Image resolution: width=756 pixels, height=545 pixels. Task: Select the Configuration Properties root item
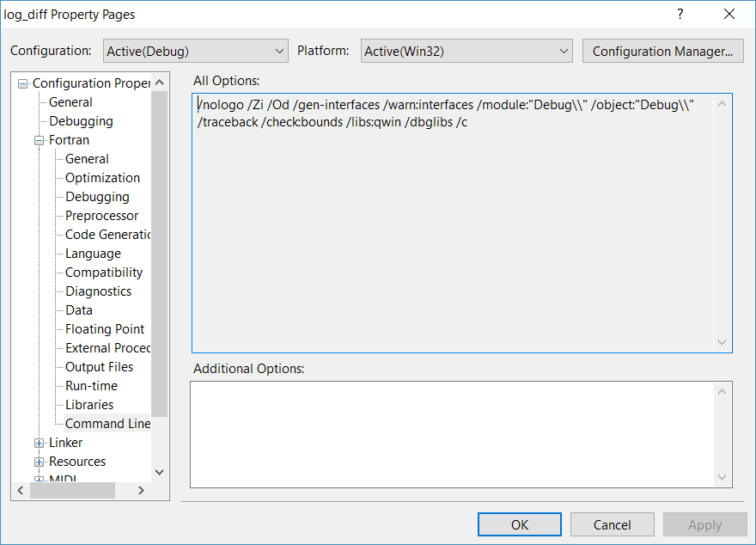(x=91, y=83)
